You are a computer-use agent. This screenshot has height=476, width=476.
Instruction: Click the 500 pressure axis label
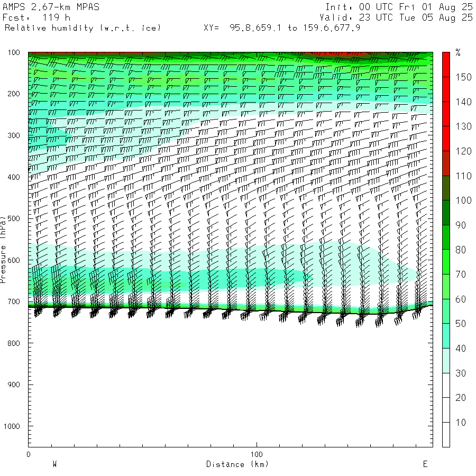click(x=14, y=218)
